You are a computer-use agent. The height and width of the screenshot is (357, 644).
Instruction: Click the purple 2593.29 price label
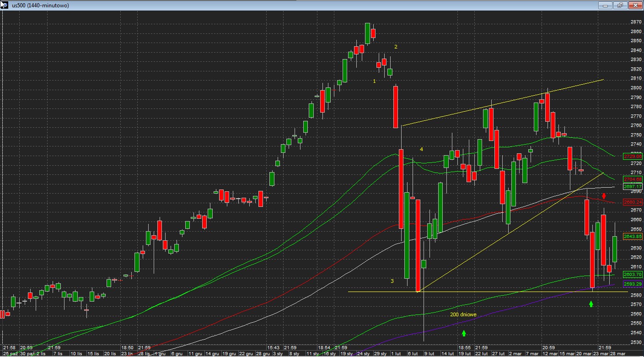[x=633, y=284]
